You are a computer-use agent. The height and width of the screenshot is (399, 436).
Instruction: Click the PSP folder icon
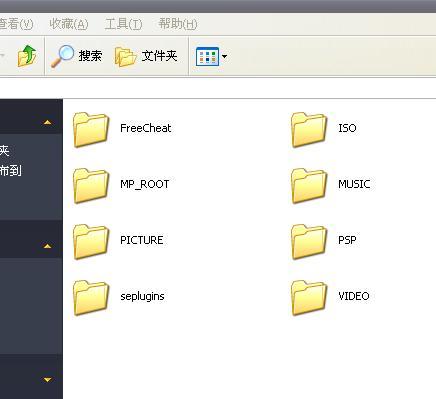[309, 242]
